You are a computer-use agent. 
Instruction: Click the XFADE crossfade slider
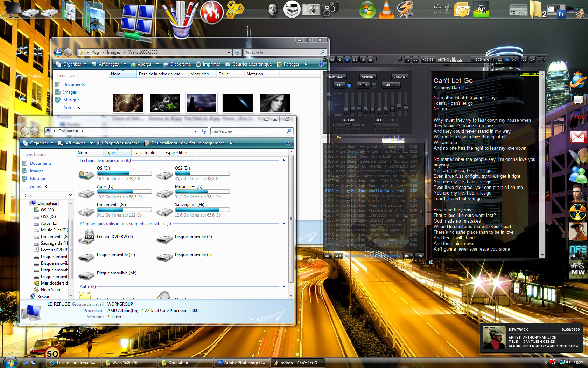[x=387, y=124]
